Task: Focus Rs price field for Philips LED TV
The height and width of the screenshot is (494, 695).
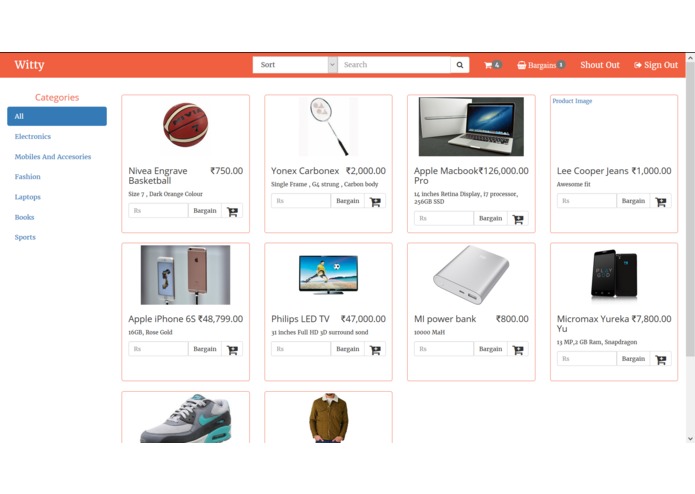Action: tap(301, 349)
